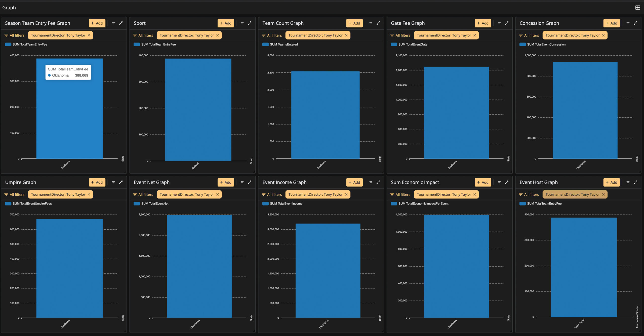Click Add button in Event Income Graph
Screen dimensions: 644x336
[x=354, y=182]
